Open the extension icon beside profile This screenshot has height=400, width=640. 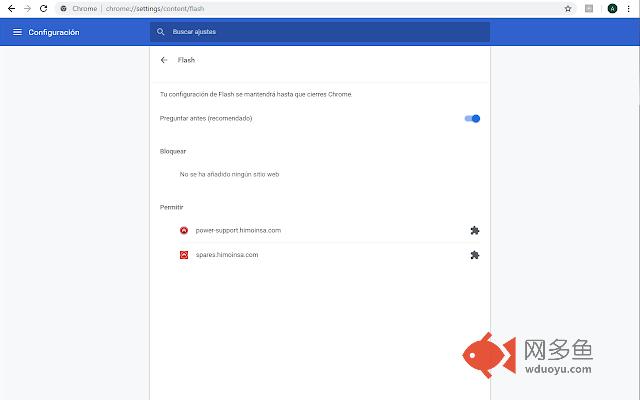589,9
